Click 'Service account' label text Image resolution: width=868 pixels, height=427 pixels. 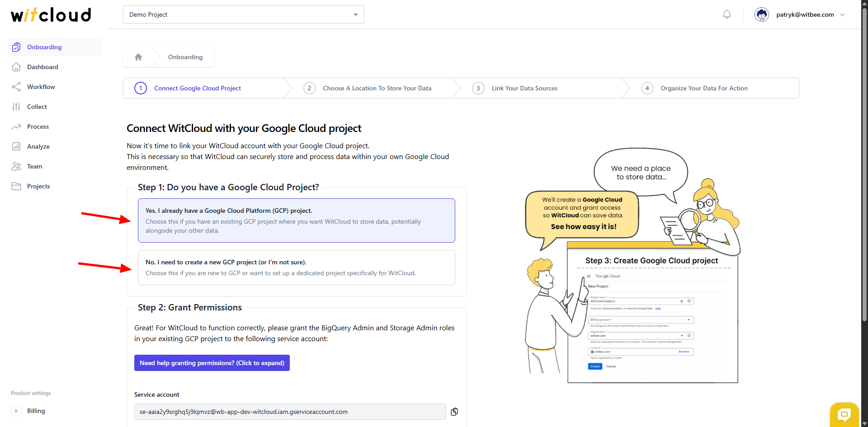(157, 394)
